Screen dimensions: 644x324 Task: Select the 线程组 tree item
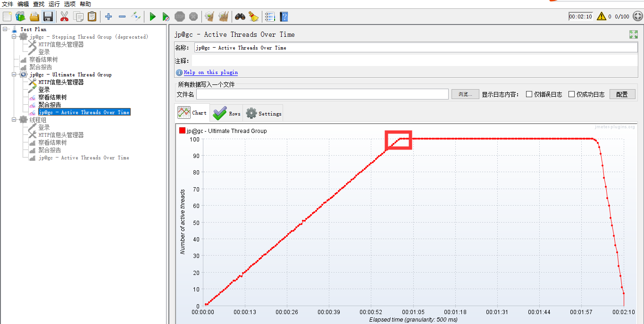38,120
